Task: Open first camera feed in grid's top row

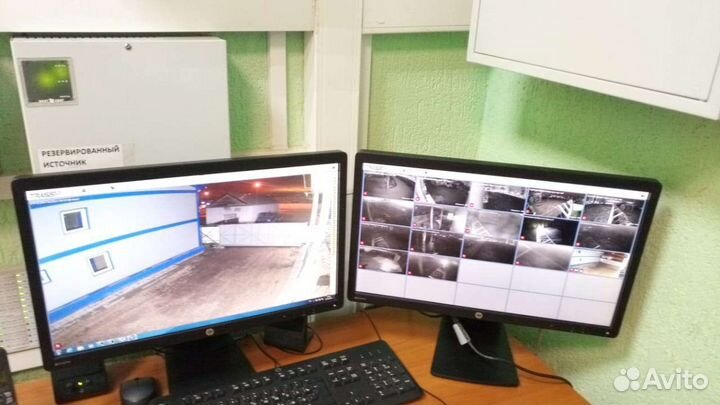Action: coord(389,187)
